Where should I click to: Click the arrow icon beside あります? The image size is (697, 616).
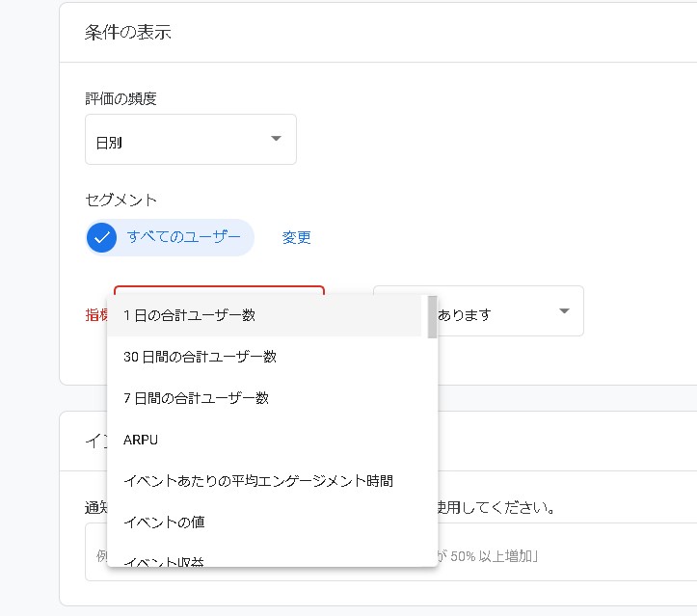point(564,311)
